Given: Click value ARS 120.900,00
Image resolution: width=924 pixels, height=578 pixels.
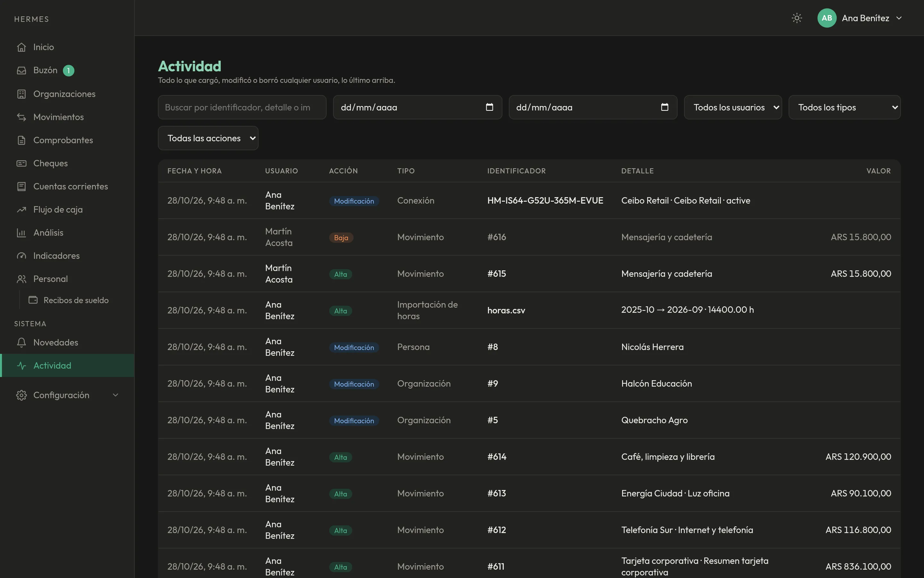Looking at the screenshot, I should 858,456.
